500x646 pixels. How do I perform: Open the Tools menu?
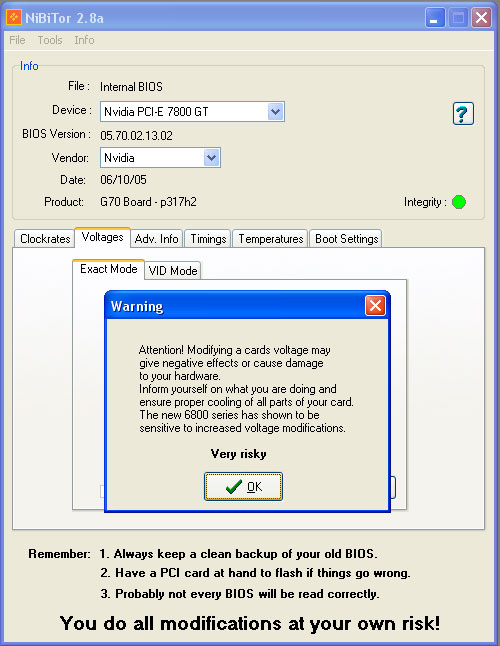click(50, 40)
